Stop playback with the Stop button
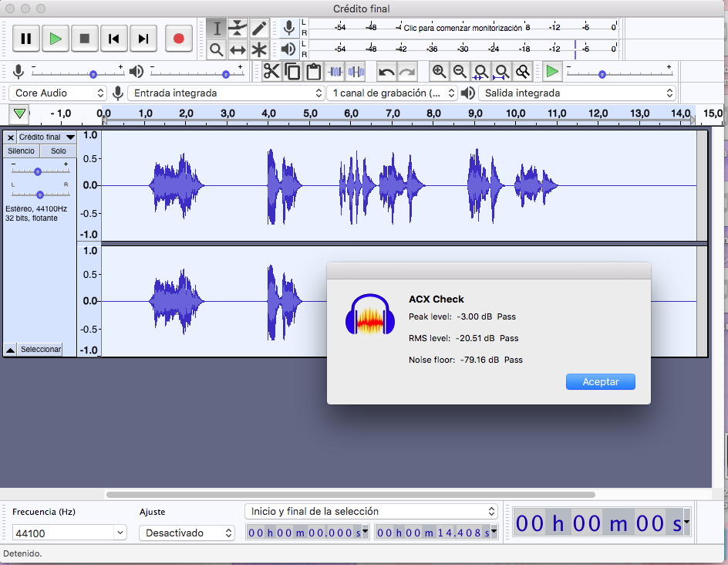 pos(85,39)
